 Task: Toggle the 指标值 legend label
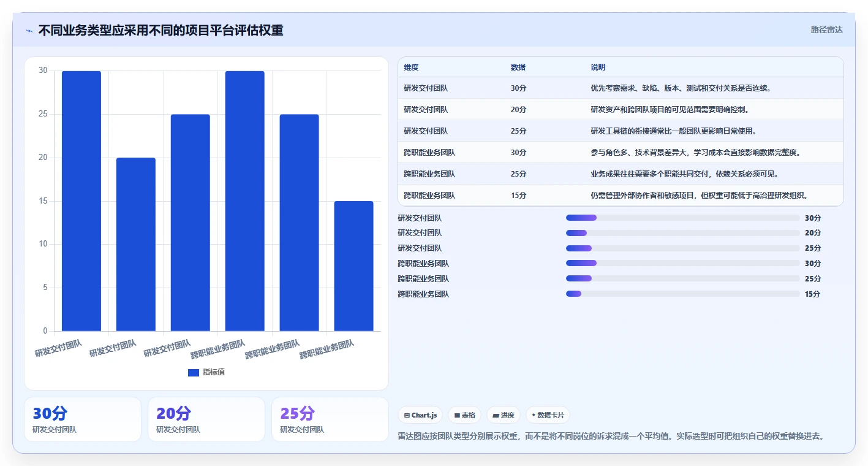(x=214, y=372)
